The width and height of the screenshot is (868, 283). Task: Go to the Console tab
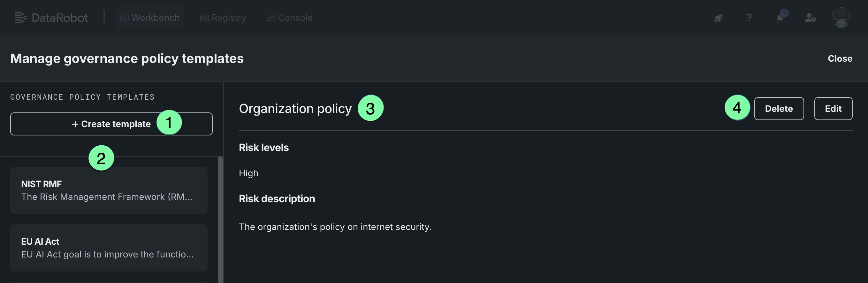pyautogui.click(x=295, y=18)
